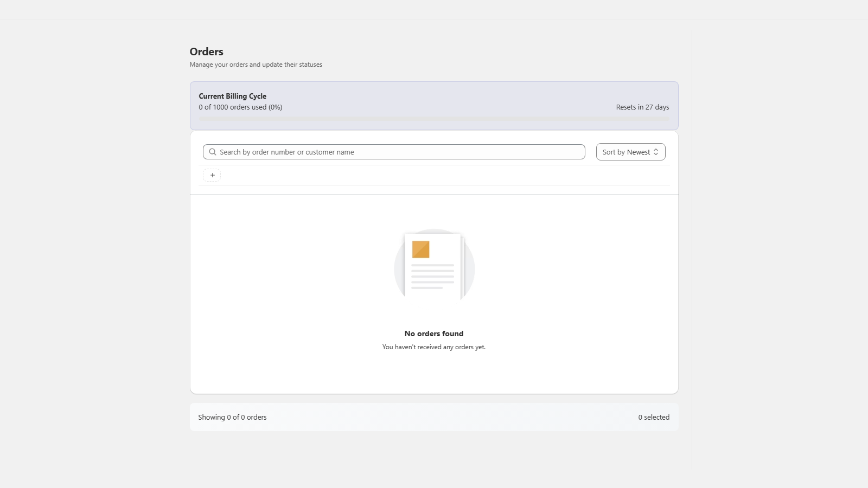Click the empty orders document graphic
This screenshot has width=868, height=488.
[433, 266]
